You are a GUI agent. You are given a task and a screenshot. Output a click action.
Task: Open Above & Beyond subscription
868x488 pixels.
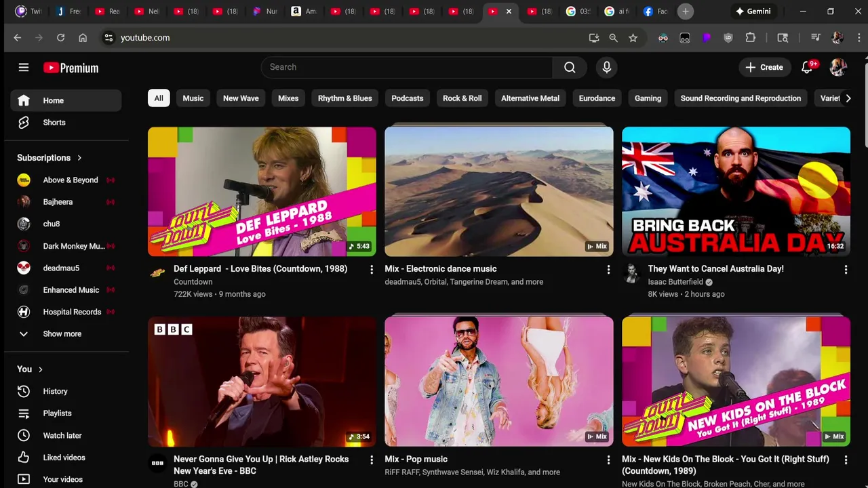point(66,180)
